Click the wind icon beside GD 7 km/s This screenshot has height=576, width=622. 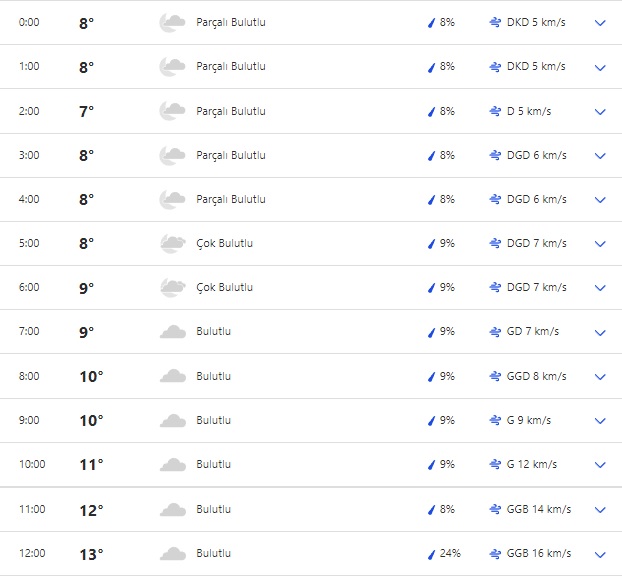(x=495, y=332)
